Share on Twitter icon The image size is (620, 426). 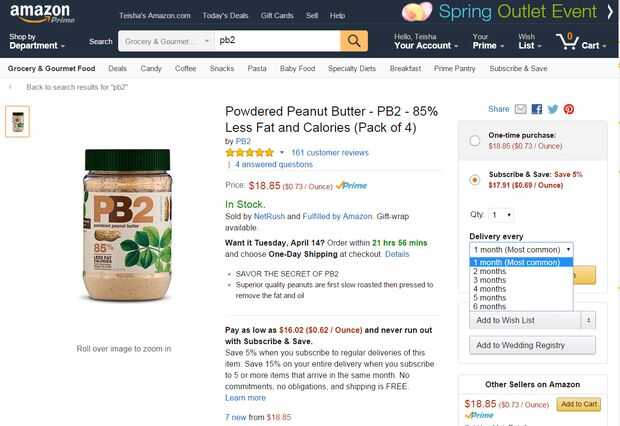click(553, 109)
